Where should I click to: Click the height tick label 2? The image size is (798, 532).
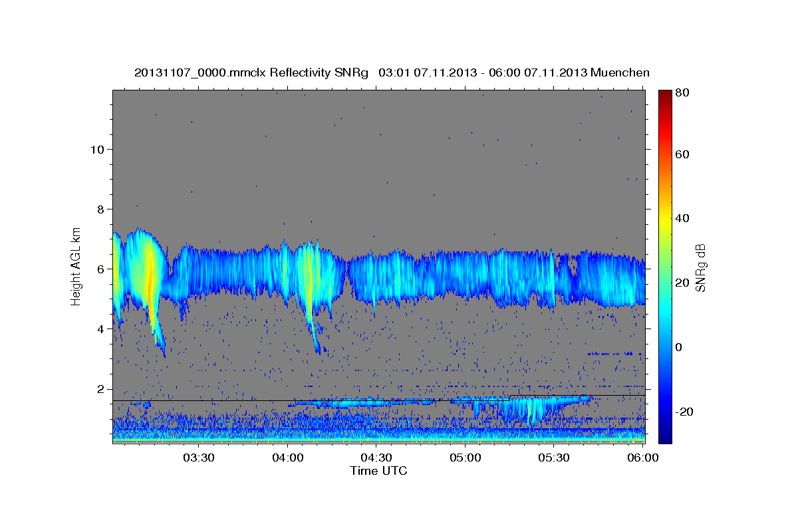100,389
